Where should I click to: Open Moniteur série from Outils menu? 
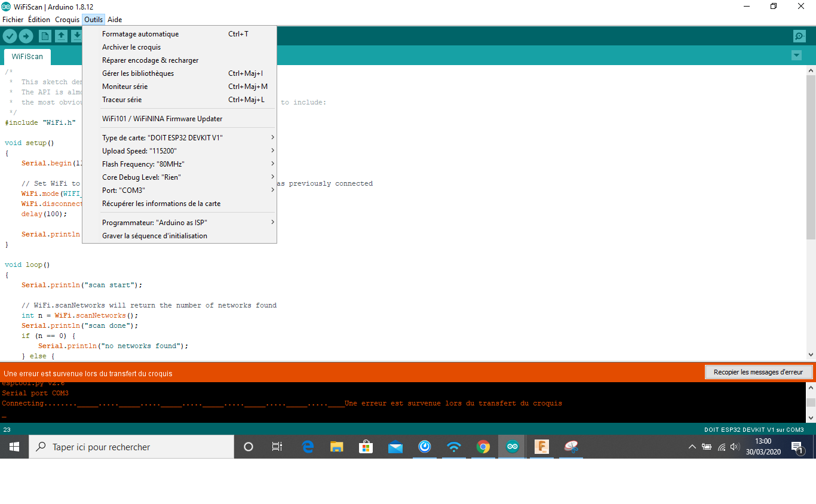pos(179,87)
